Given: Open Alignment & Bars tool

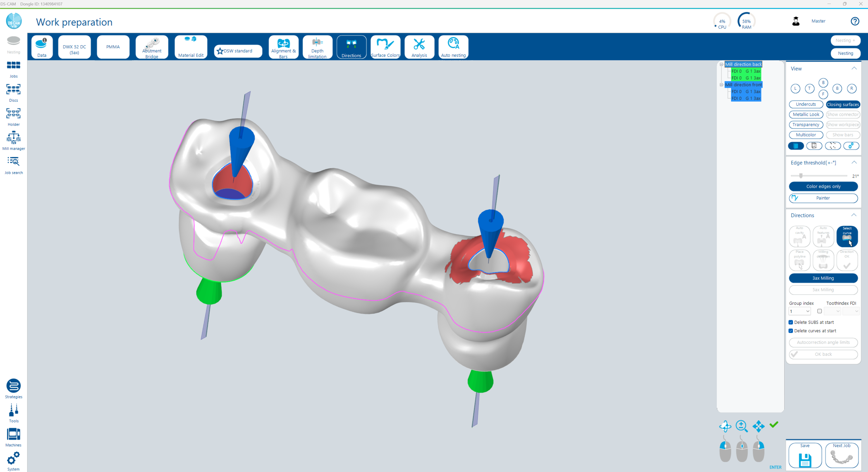Looking at the screenshot, I should click(x=283, y=47).
